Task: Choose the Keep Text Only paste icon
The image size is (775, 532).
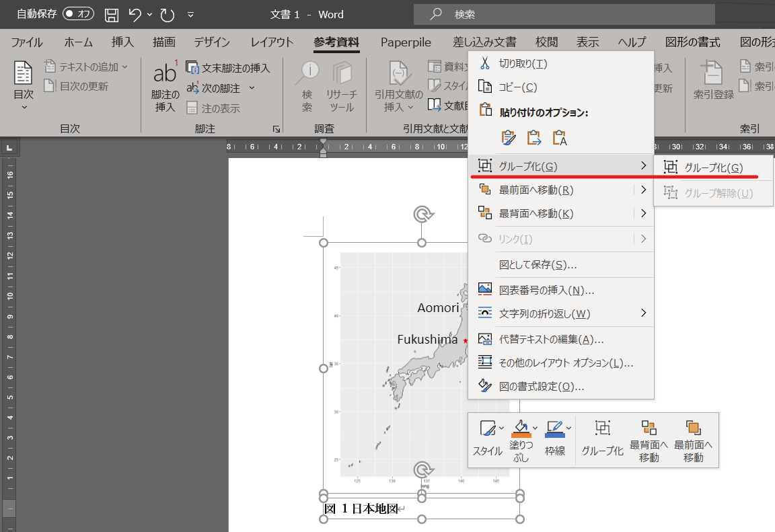Action: point(560,137)
